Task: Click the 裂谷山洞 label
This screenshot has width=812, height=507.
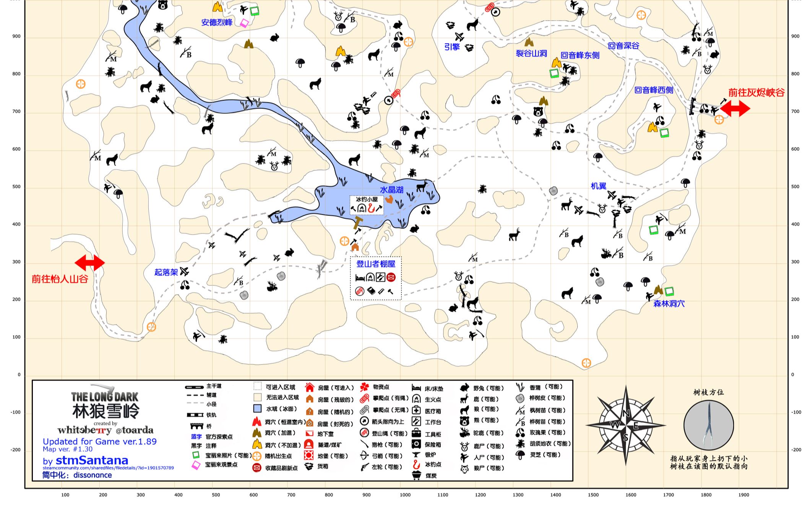Action: 531,53
